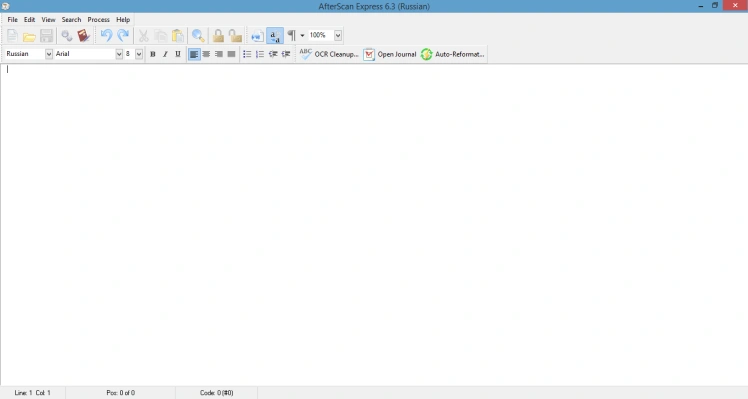Toggle bold formatting
The image size is (748, 399).
[153, 54]
